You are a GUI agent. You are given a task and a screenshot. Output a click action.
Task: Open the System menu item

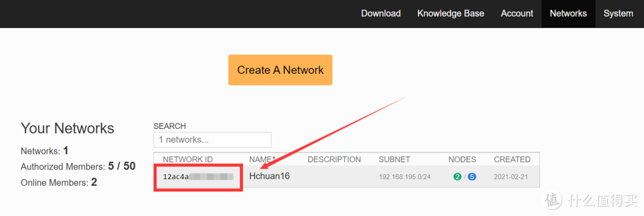pyautogui.click(x=618, y=14)
